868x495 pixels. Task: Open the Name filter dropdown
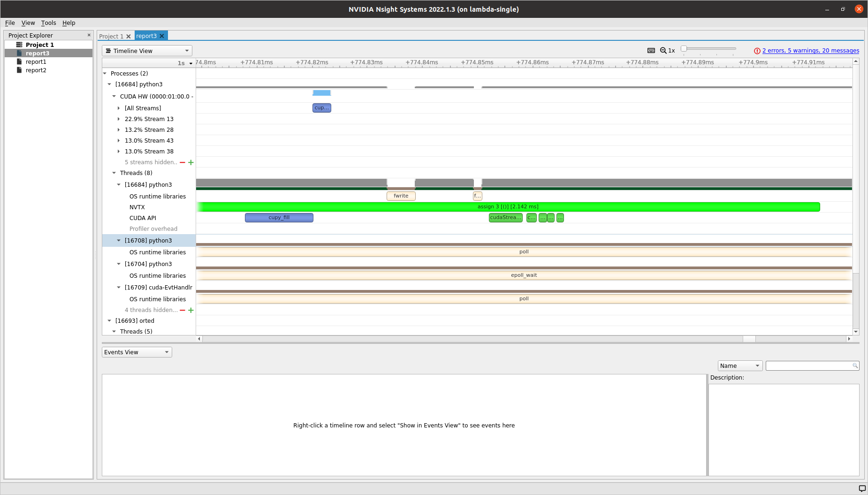740,366
